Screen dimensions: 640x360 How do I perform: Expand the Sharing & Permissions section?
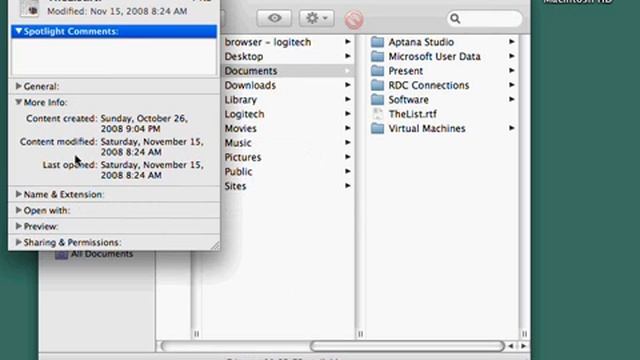click(x=18, y=242)
